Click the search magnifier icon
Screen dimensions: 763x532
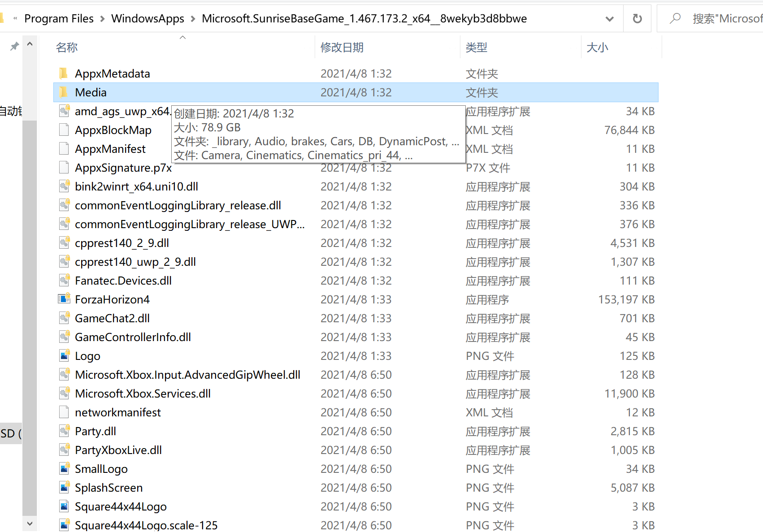pyautogui.click(x=675, y=18)
